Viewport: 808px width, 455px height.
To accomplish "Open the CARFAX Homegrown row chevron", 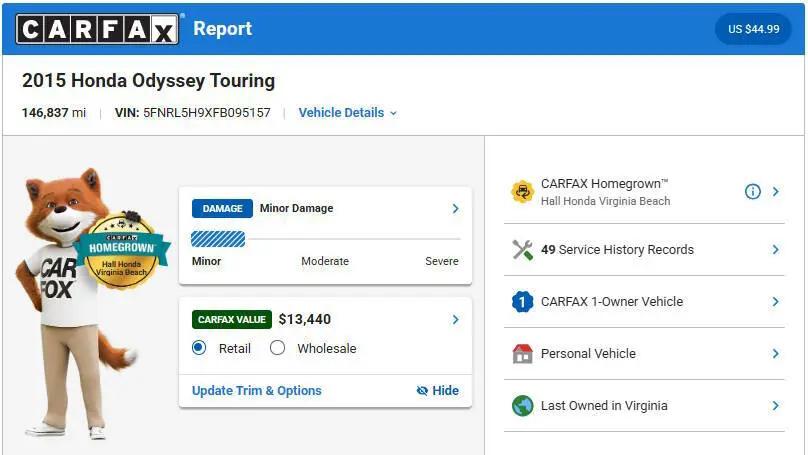I will pyautogui.click(x=776, y=192).
